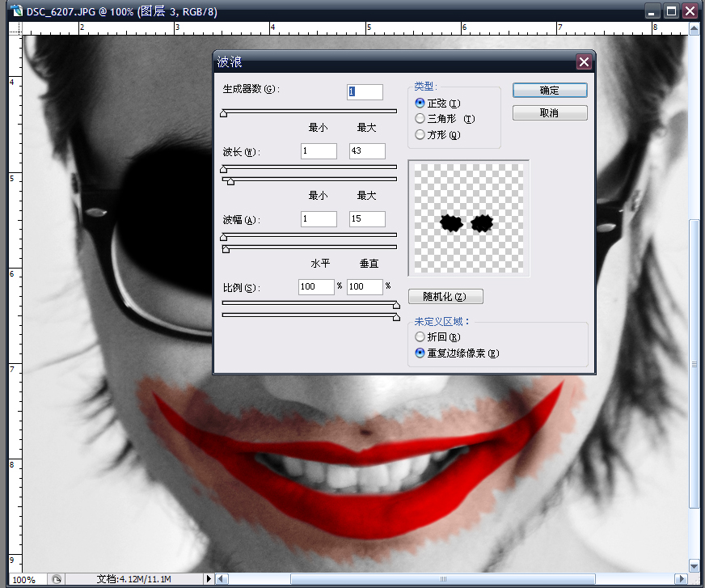Click the 波长 minimum slider handle
Viewport: 705px width, 588px height.
[223, 169]
